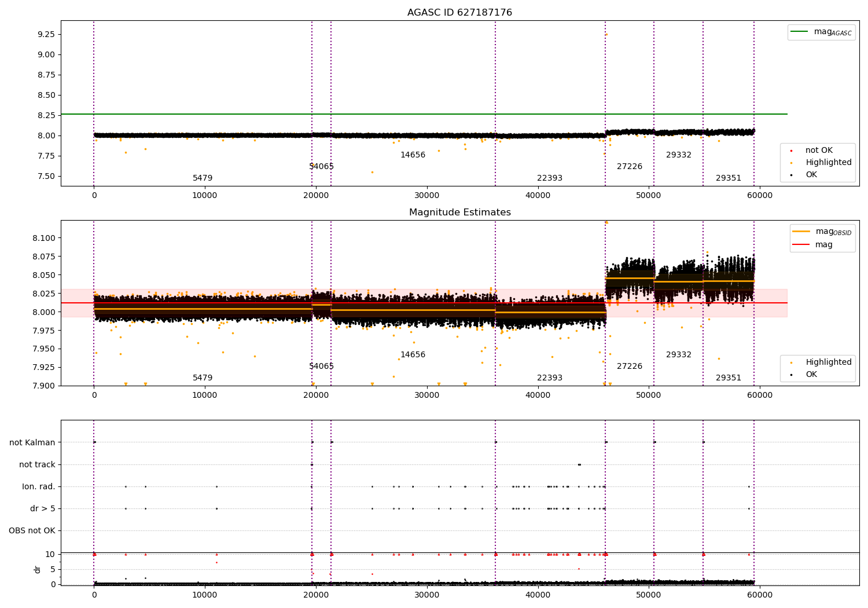868x608 pixels.
Task: Click the 'Magnitude Estimates' plot title
Action: (x=459, y=213)
